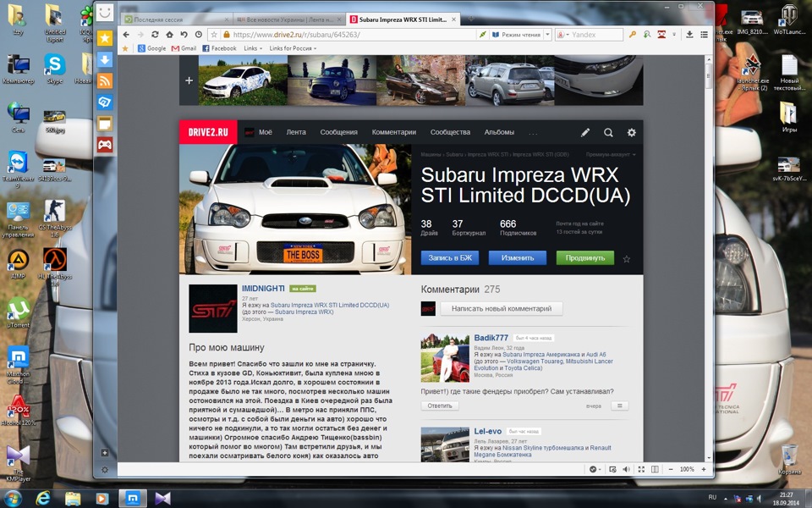Open the Google bookmark
The width and height of the screenshot is (812, 508).
click(151, 48)
